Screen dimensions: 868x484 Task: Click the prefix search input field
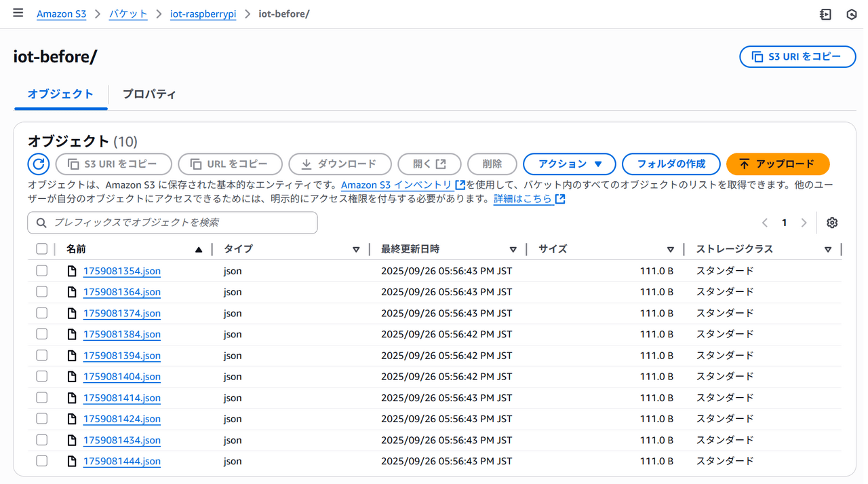pyautogui.click(x=173, y=223)
